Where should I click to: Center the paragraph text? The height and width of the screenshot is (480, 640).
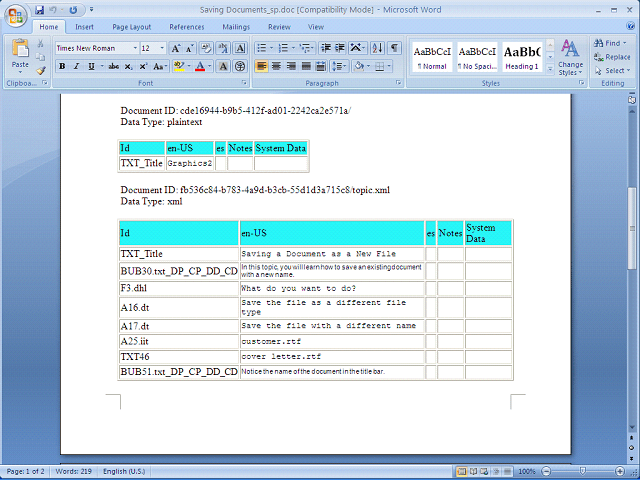277,66
